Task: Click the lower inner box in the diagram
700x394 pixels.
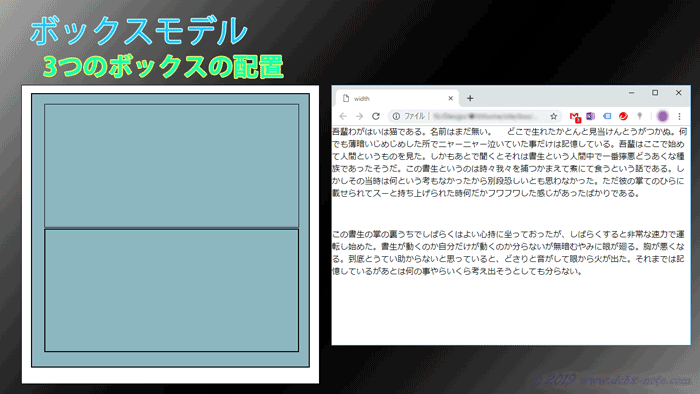Action: pos(171,290)
